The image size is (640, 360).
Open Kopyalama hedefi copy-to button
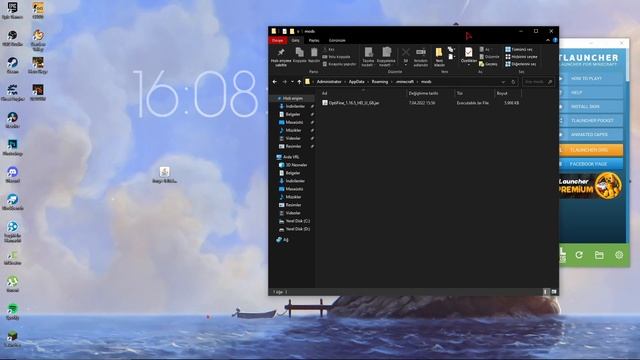(386, 57)
